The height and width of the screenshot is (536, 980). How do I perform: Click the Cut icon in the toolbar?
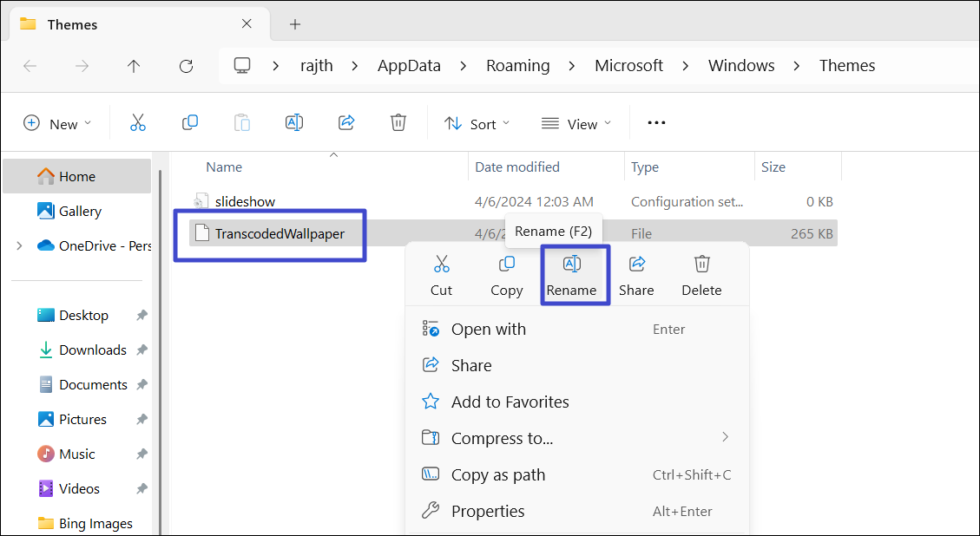click(x=137, y=123)
